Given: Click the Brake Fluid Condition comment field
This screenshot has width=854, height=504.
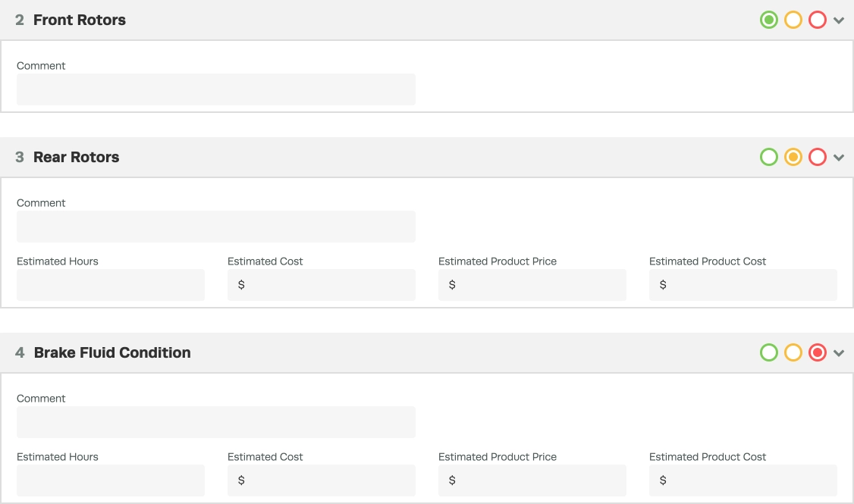Looking at the screenshot, I should coord(216,422).
